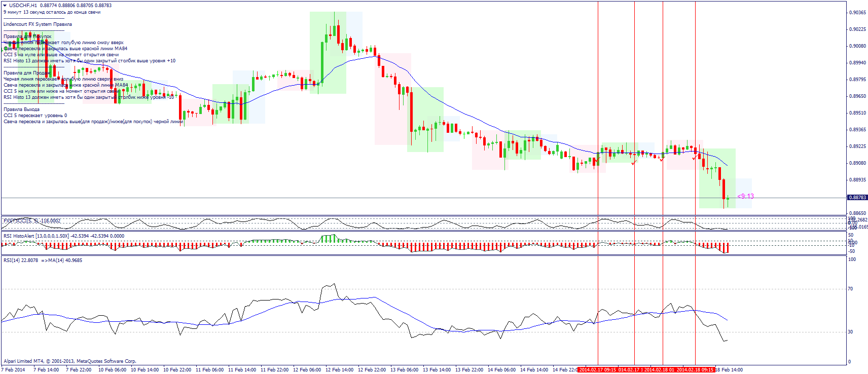This screenshot has height=374, width=868.
Task: Click the '18 Feb 14:00' time axis label
Action: click(729, 370)
